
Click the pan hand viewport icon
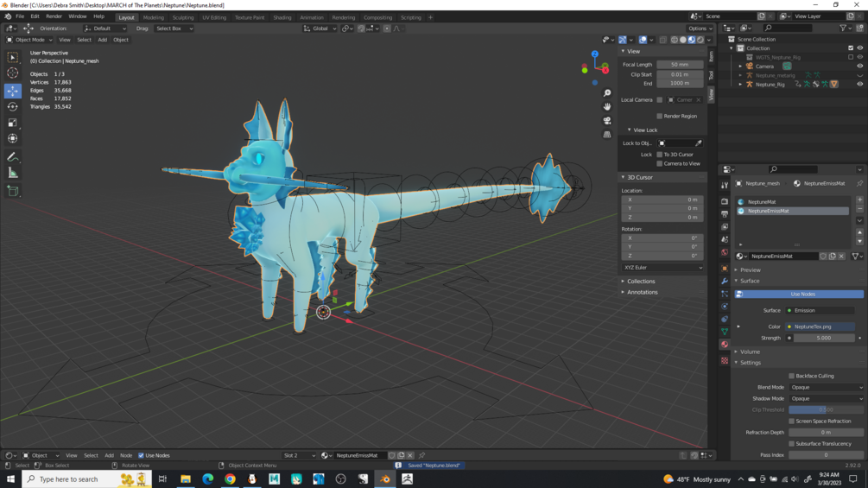click(x=607, y=106)
